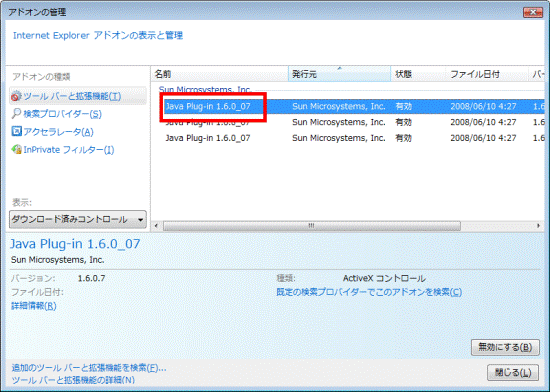Close the アドオンの管理 window
The width and height of the screenshot is (550, 392).
533,12
